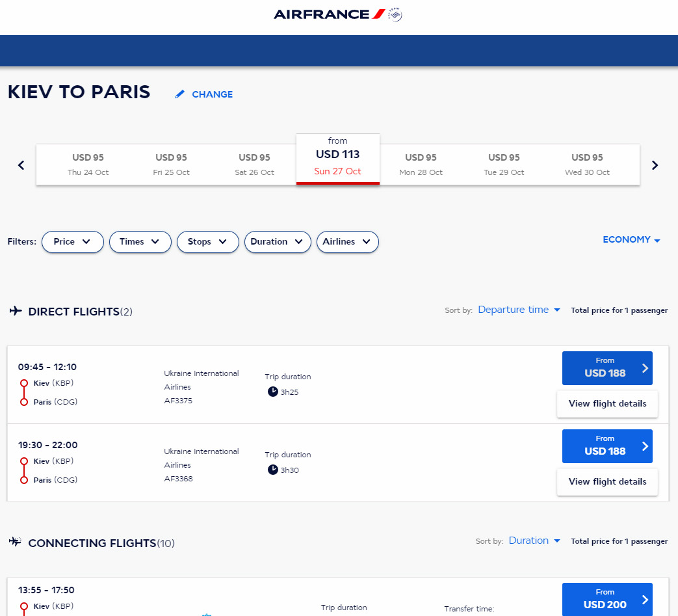Show later dates with right arrow
The image size is (678, 616).
tap(655, 165)
